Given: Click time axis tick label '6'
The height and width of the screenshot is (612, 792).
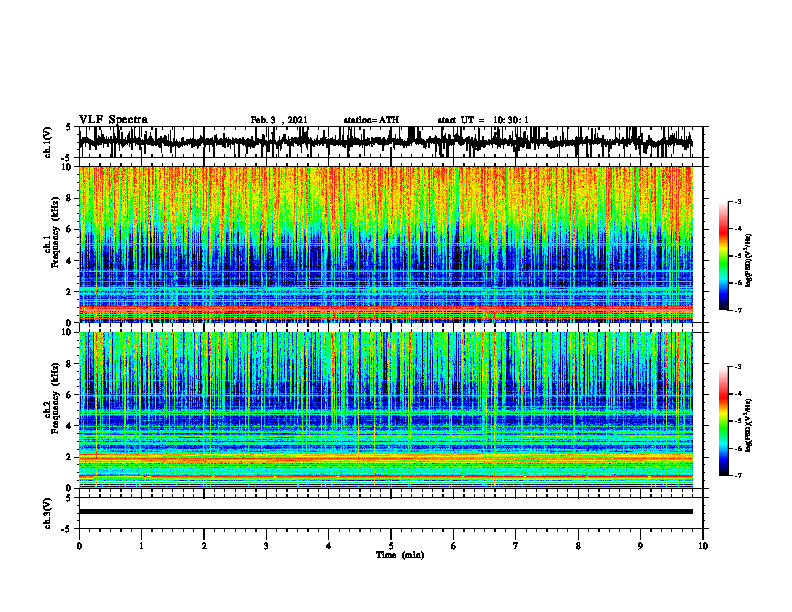Looking at the screenshot, I should pyautogui.click(x=454, y=546).
